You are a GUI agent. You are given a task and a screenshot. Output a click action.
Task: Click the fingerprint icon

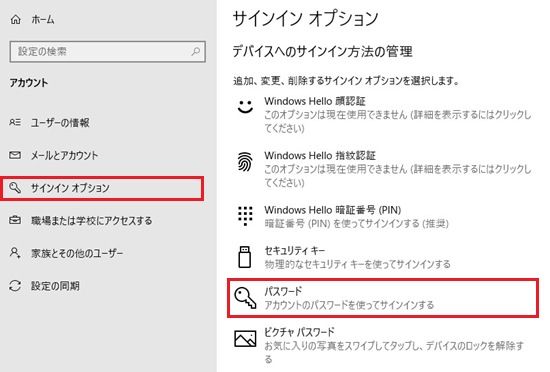click(x=245, y=162)
